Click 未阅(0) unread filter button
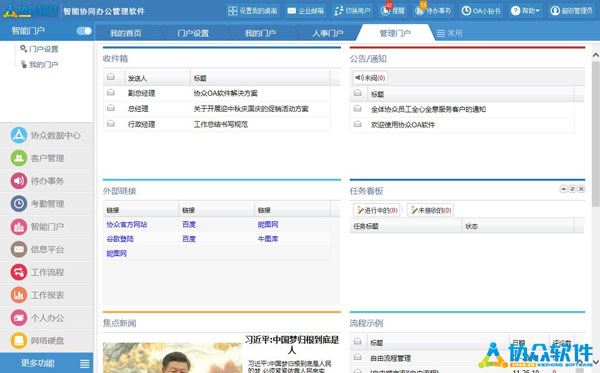Screen dimensions: 600x373 pyautogui.click(x=370, y=78)
